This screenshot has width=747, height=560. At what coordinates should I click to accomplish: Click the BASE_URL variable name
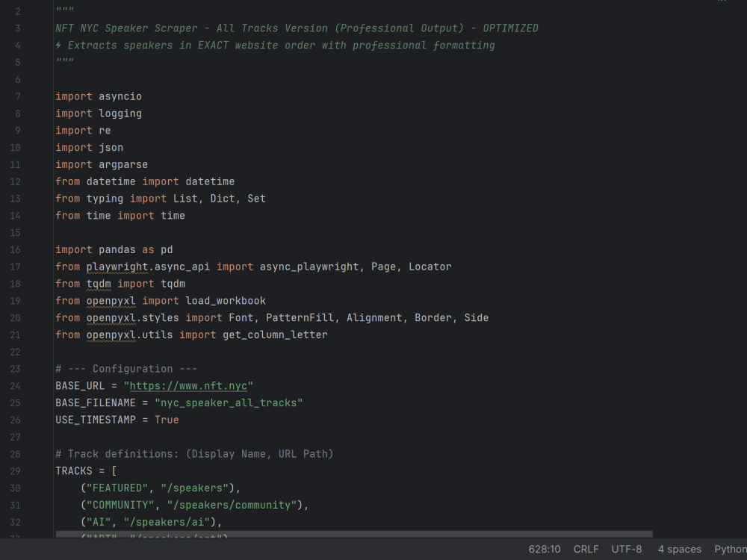(x=80, y=386)
